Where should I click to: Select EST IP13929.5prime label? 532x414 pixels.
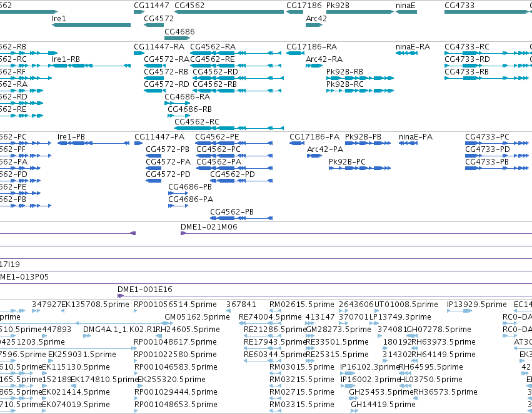pos(477,305)
